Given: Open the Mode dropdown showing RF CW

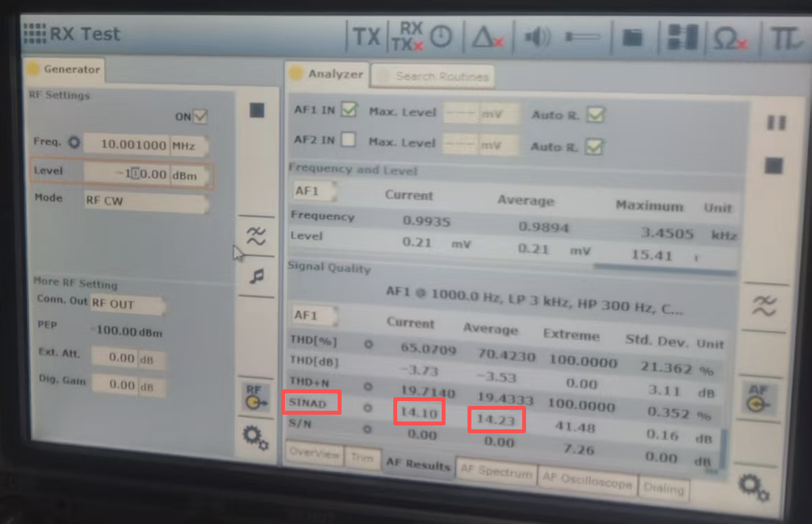Looking at the screenshot, I should tap(146, 202).
